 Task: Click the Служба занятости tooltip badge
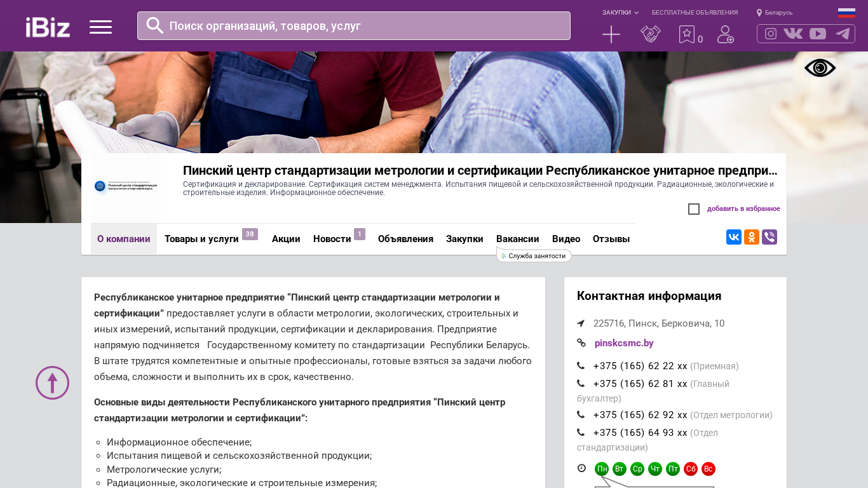(x=534, y=256)
